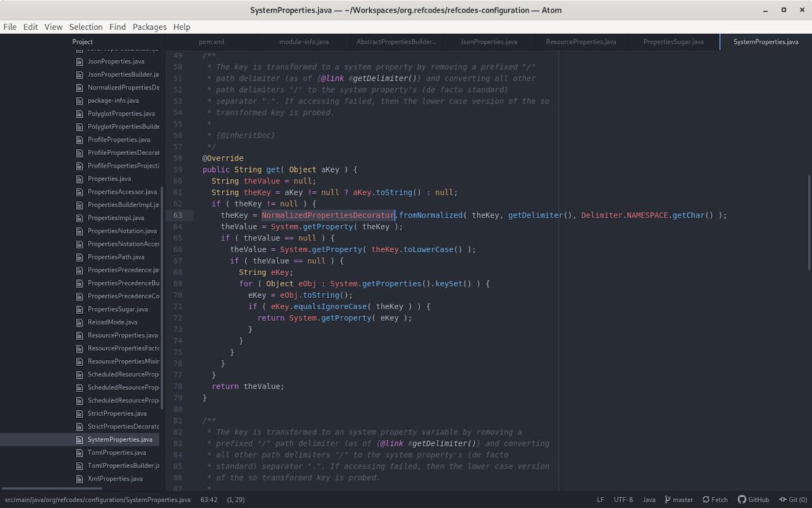812x508 pixels.
Task: Click the file icon next to package-info.java
Action: coord(79,100)
